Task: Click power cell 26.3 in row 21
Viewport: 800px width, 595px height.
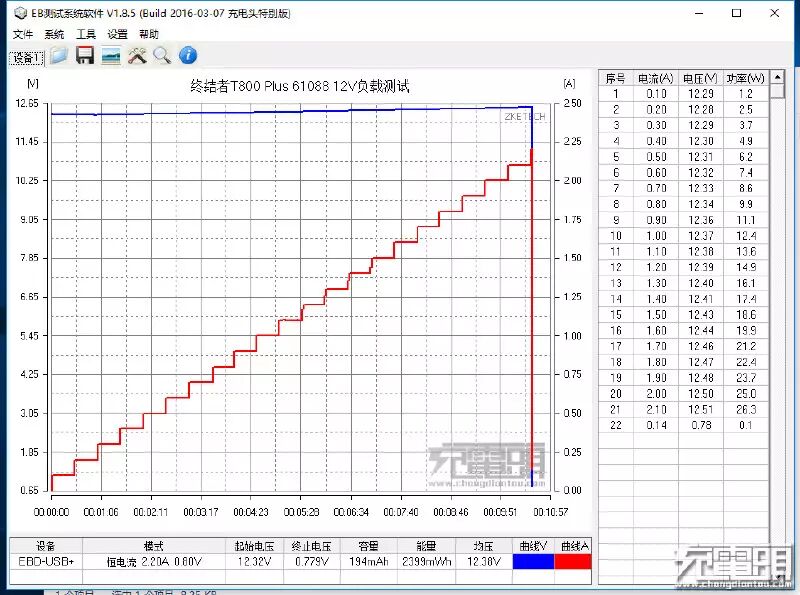Action: click(x=745, y=410)
